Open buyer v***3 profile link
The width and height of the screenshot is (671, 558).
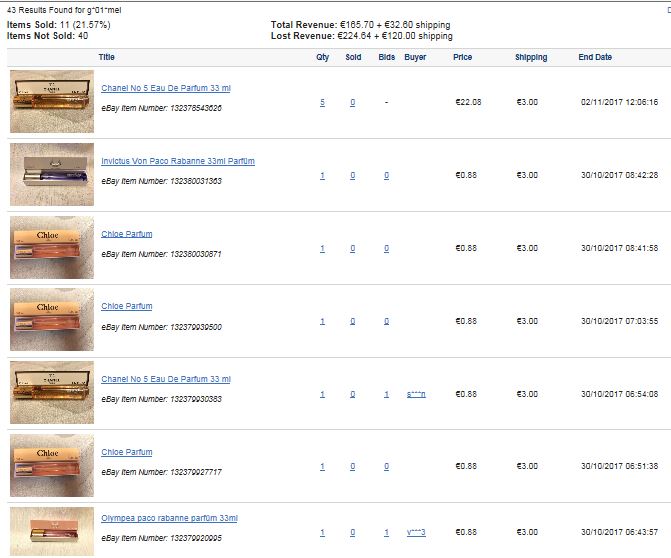click(x=416, y=532)
